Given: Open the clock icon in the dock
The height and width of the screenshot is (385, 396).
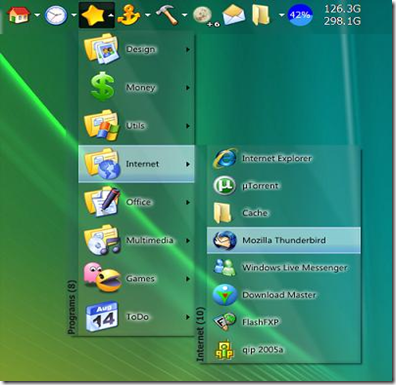Looking at the screenshot, I should [55, 15].
